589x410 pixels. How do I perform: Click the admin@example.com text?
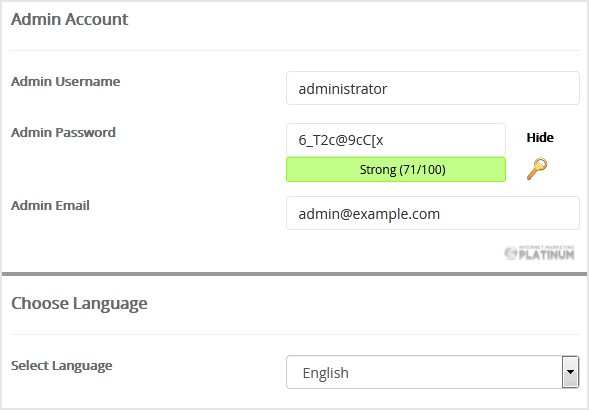pos(369,214)
